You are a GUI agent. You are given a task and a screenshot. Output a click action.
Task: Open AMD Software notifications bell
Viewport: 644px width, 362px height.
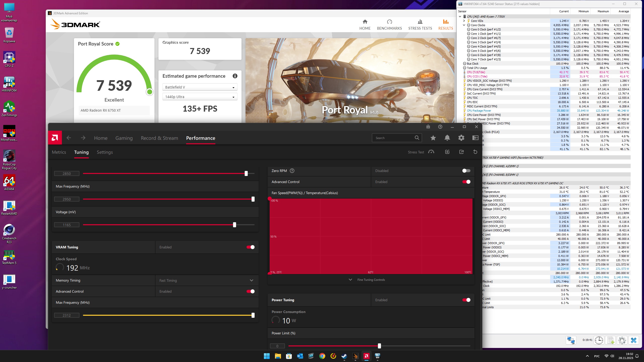[447, 138]
